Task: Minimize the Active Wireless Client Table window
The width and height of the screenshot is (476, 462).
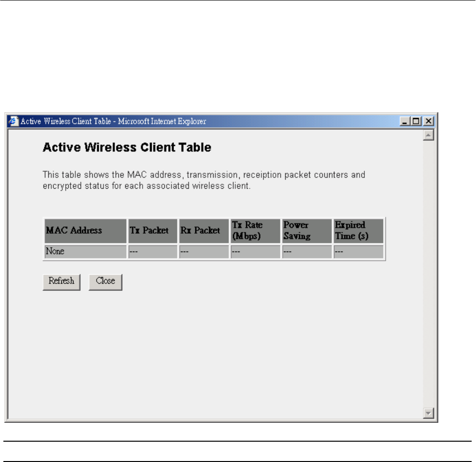Action: pyautogui.click(x=404, y=121)
